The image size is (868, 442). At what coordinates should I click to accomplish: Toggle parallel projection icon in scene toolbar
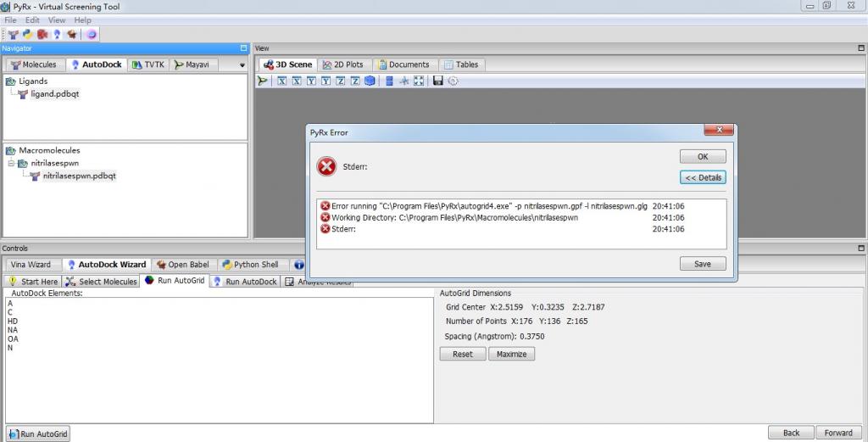click(x=389, y=81)
